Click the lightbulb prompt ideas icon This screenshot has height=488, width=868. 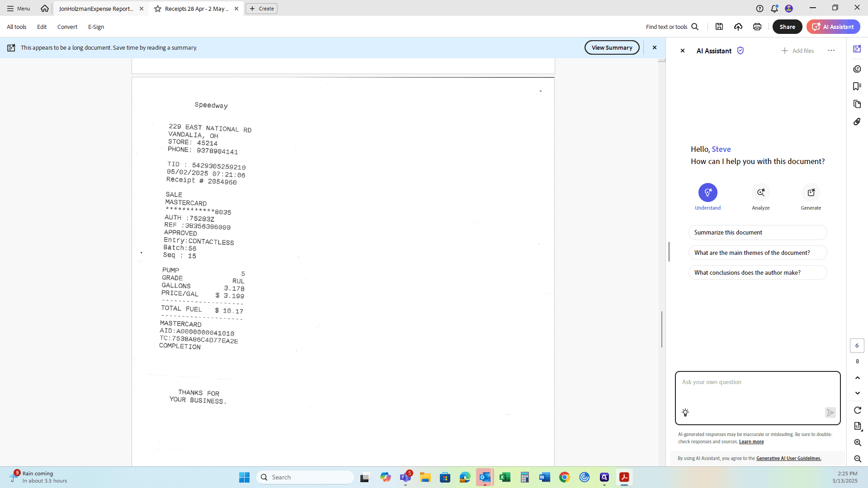tap(685, 413)
